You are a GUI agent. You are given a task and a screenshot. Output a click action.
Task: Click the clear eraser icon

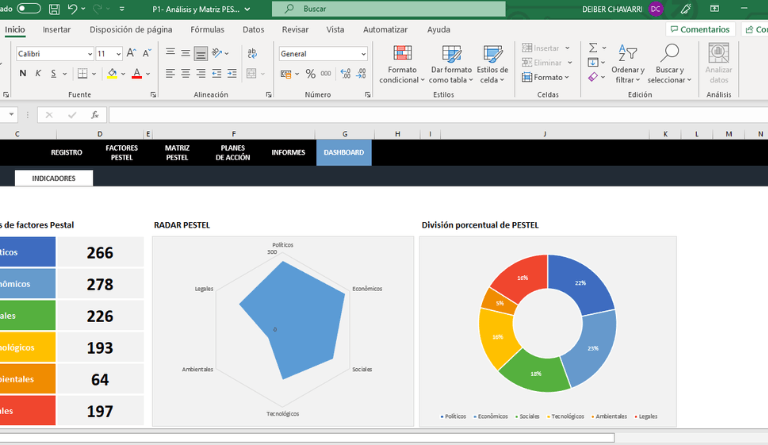point(593,77)
